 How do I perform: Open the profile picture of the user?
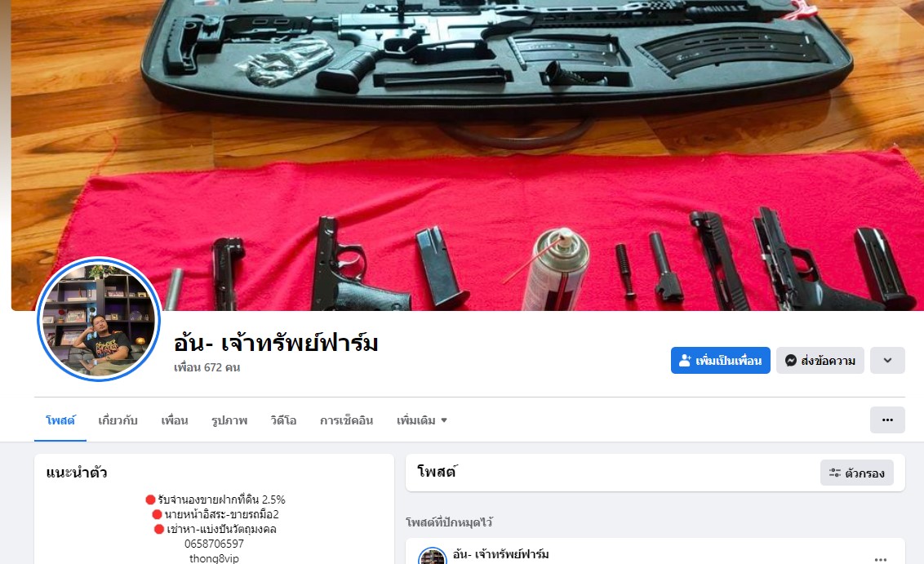[x=99, y=319]
